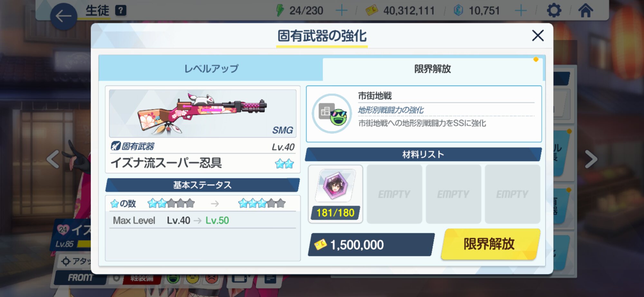Buy pyroxene with the plus next to 10,751

coord(521,11)
